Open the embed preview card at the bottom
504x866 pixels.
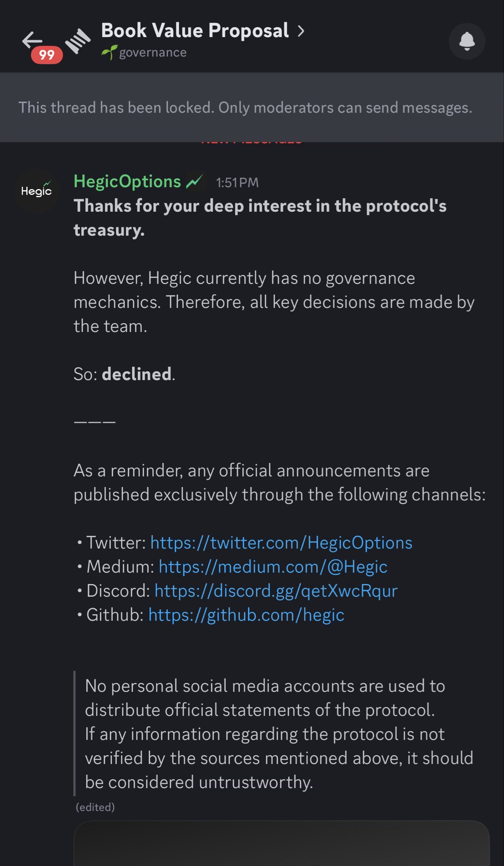coord(281,844)
